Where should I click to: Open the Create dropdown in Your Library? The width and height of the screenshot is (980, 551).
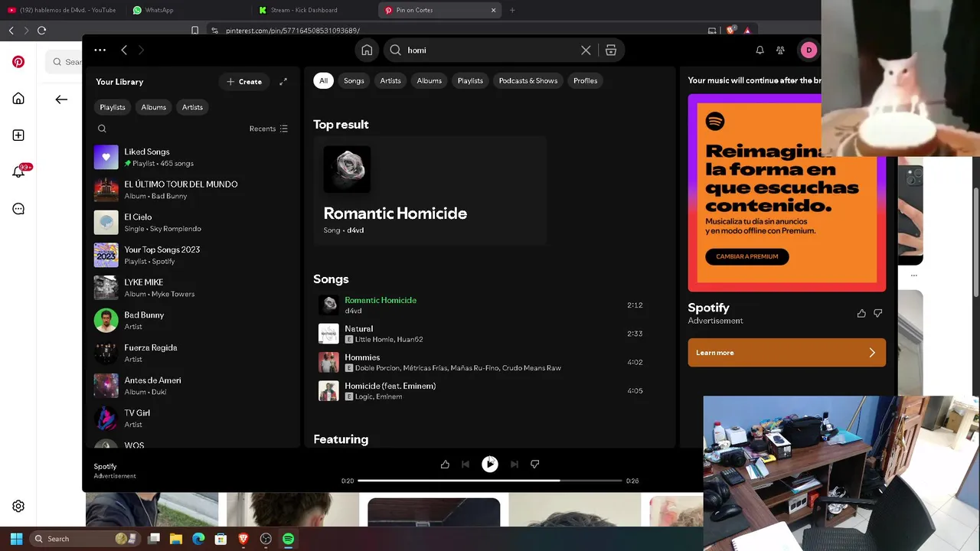(x=244, y=81)
